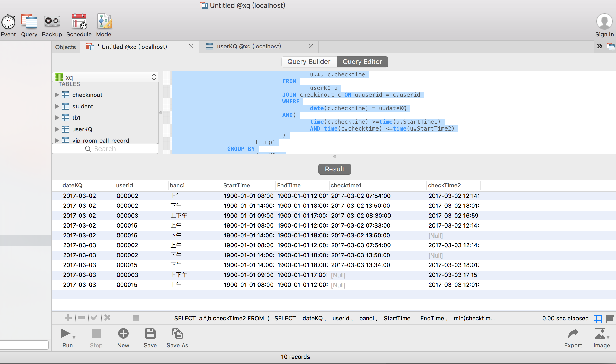616x364 pixels.
Task: Click the StartTime column header
Action: (x=249, y=185)
